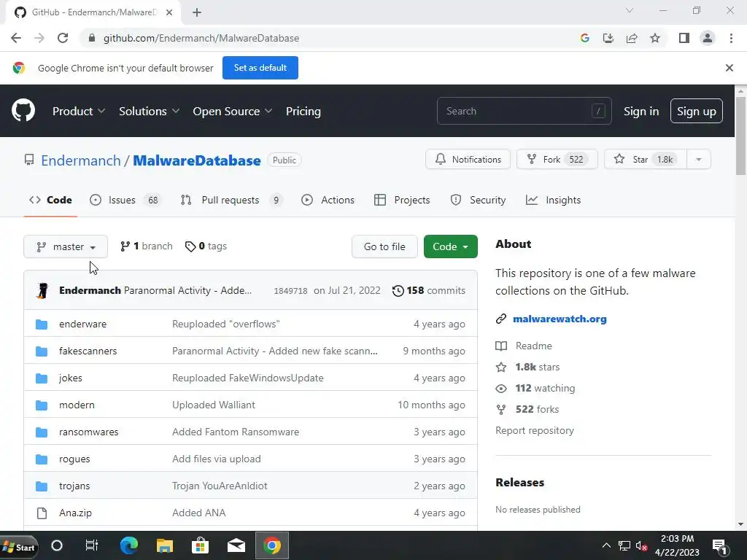
Task: Open Microsoft Edge from the taskbar
Action: (x=128, y=545)
